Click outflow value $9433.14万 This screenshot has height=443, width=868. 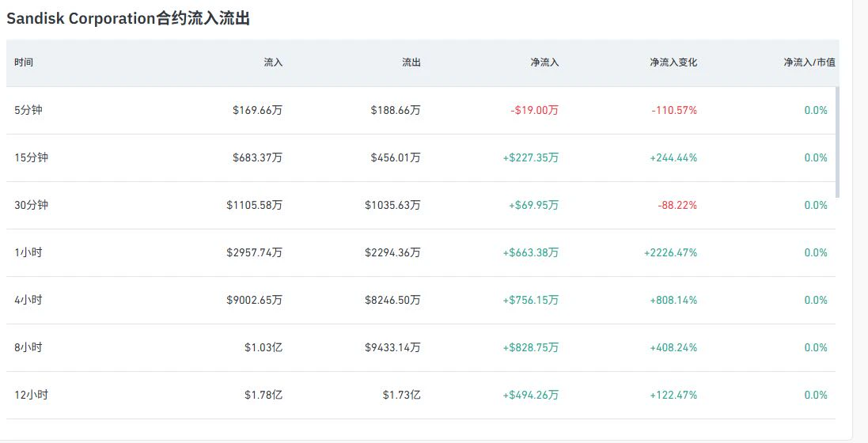pos(393,348)
